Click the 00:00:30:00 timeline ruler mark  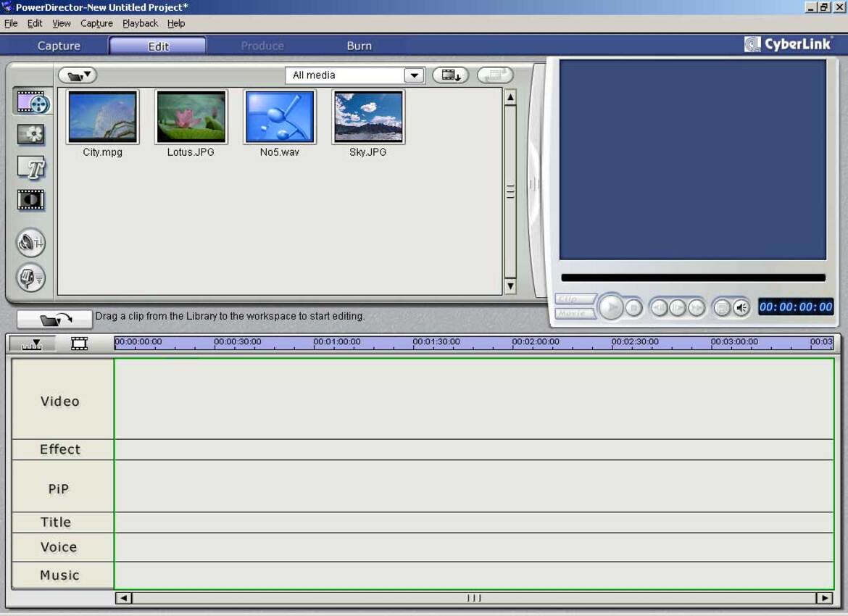238,342
